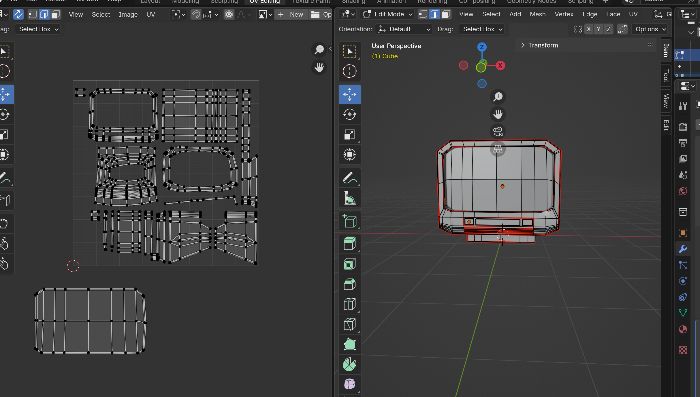Select the Inset Faces tool
Image resolution: width=700 pixels, height=397 pixels.
coord(350,264)
